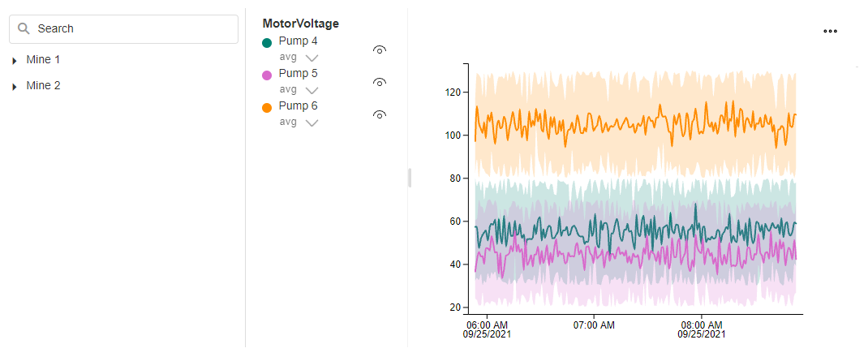Toggle Pump 6 eye visibility icon

pos(379,114)
